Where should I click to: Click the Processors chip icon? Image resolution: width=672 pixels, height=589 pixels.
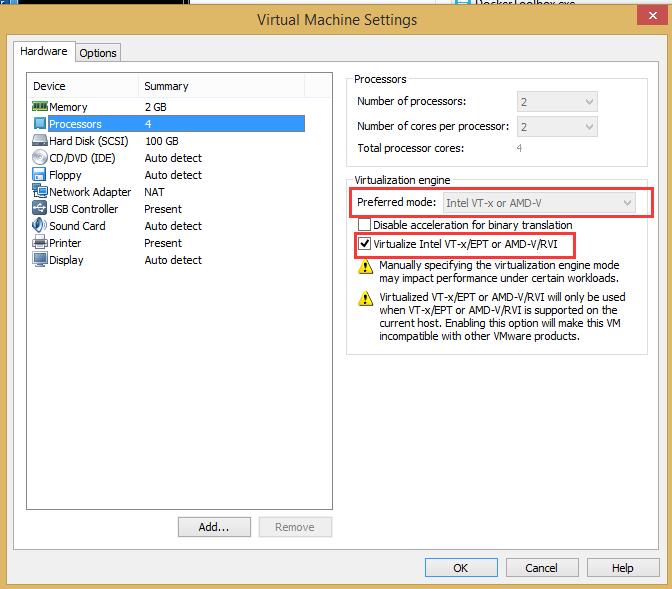40,123
